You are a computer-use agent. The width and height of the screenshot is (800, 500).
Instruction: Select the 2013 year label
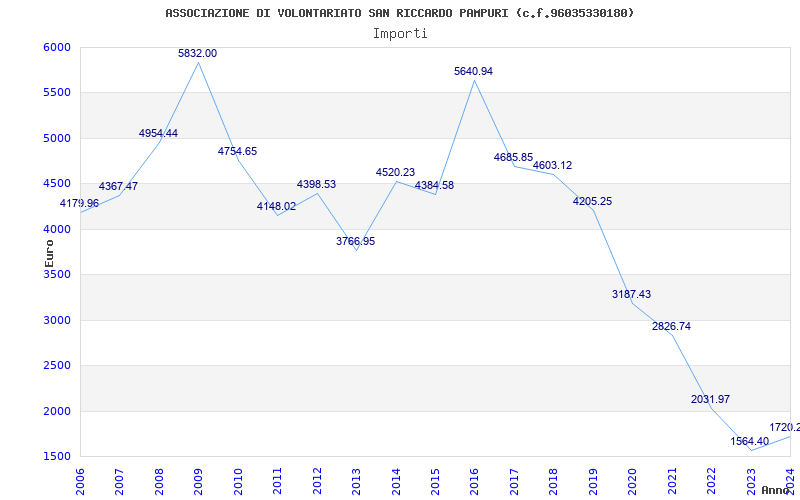pos(356,481)
